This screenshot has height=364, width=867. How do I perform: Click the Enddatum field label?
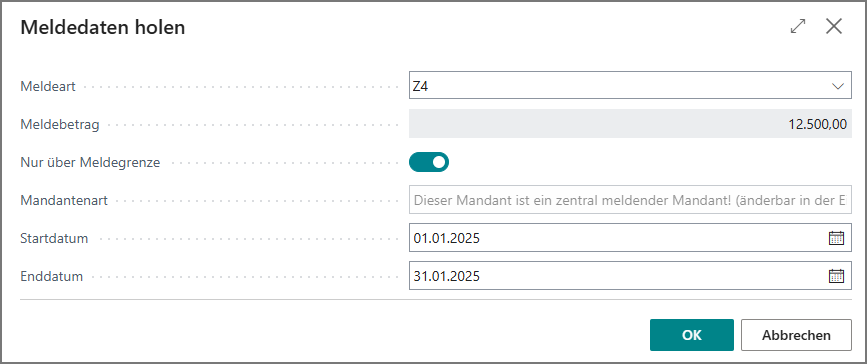click(51, 276)
